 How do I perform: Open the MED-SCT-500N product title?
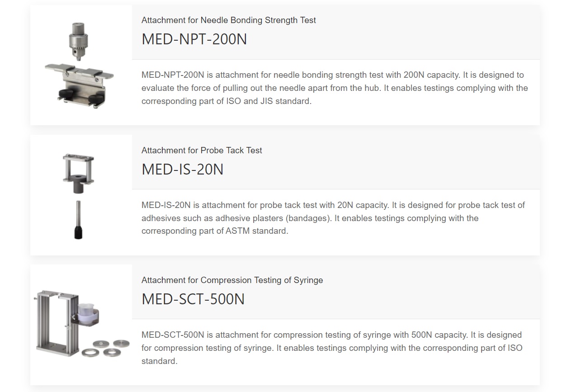tap(193, 299)
